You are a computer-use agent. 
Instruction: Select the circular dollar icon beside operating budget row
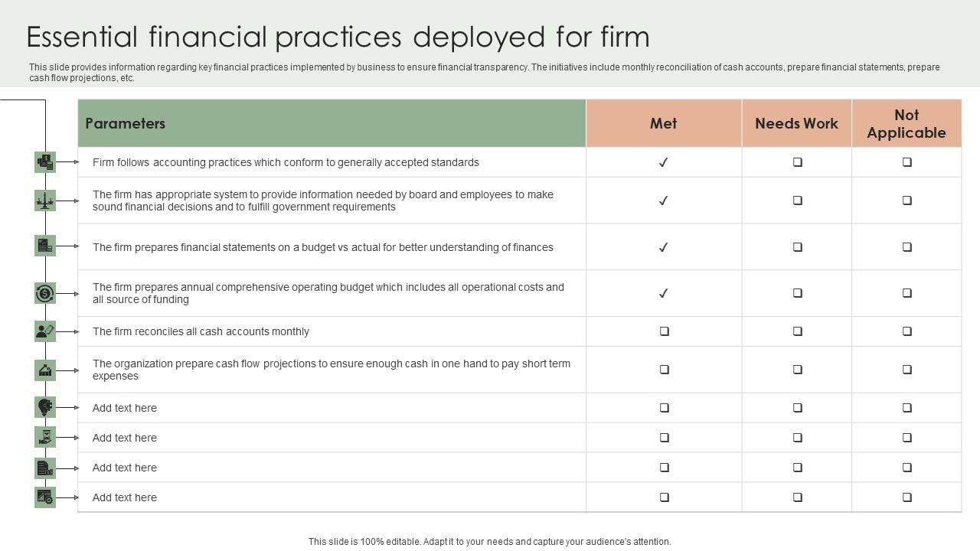(45, 293)
